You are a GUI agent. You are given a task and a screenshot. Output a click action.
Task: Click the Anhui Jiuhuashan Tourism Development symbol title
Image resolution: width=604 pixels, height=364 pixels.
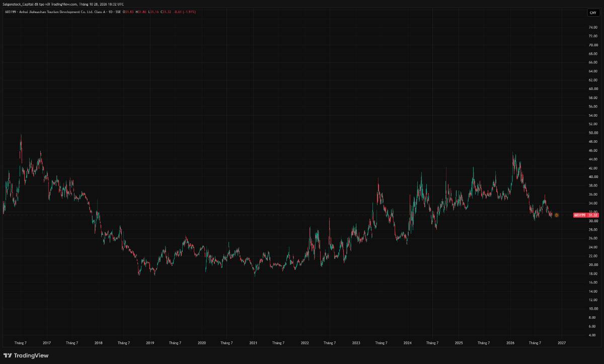tap(62, 12)
